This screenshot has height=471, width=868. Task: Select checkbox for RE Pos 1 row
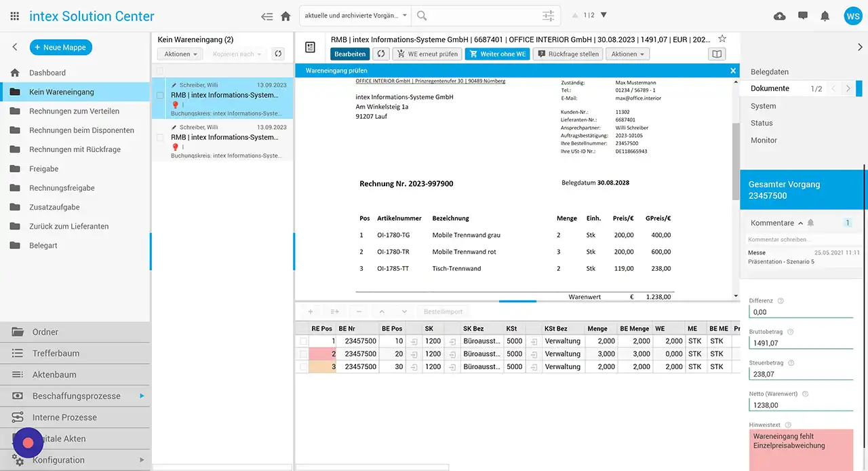point(304,341)
